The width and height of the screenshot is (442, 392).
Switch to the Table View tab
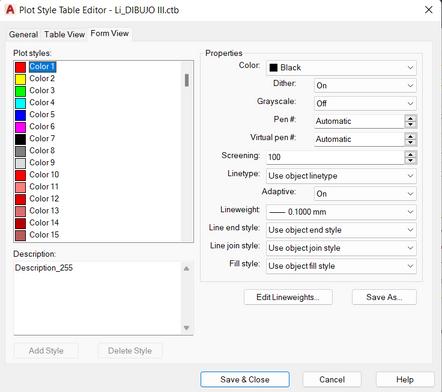[x=64, y=34]
